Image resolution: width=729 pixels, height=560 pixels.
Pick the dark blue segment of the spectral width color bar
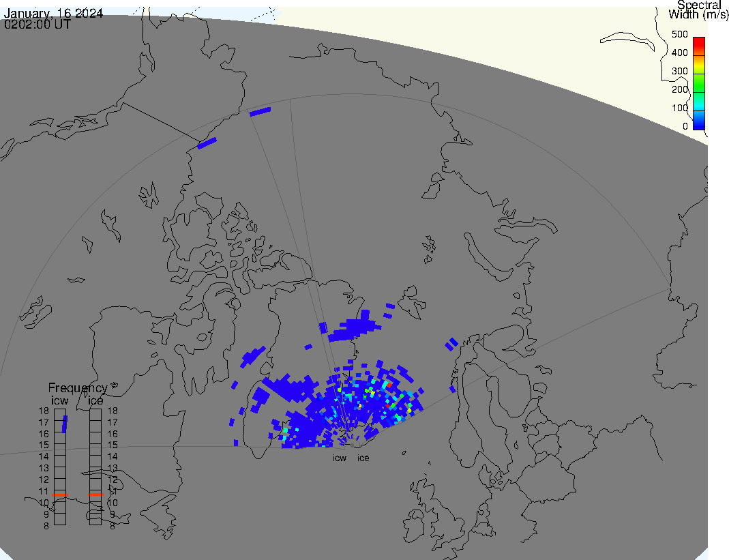click(x=699, y=120)
